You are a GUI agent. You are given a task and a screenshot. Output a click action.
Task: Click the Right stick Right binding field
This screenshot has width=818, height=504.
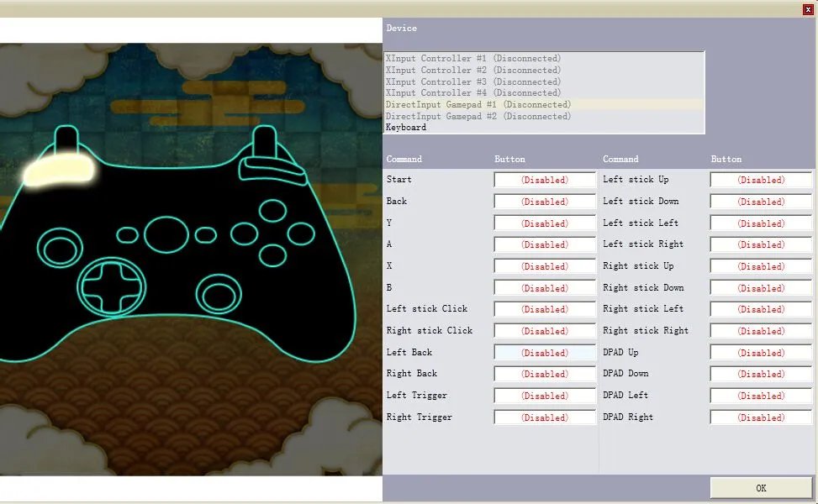point(761,331)
